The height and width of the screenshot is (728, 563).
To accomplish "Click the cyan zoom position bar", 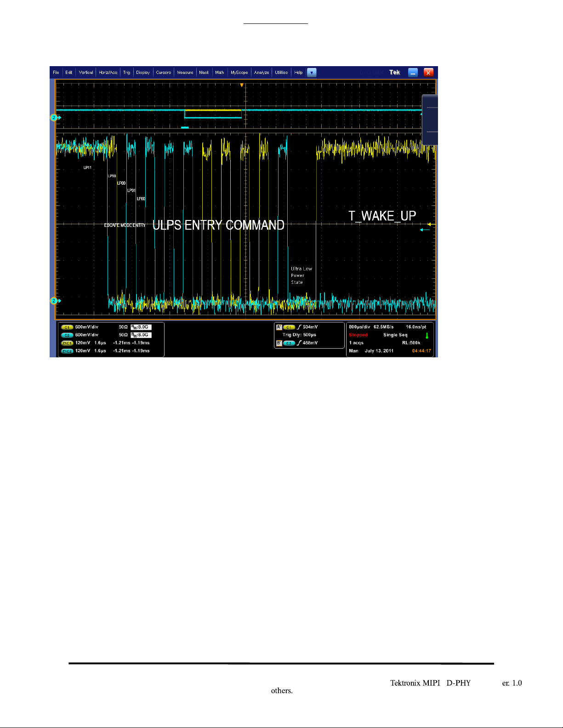I will click(185, 127).
